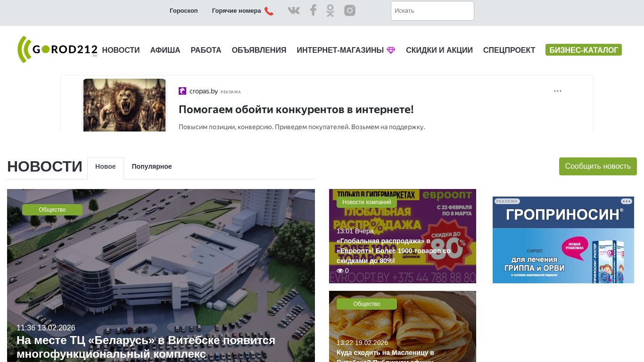The width and height of the screenshot is (644, 362).
Task: Open the ОБЪЯВЛЕНИЯ menu item
Action: click(259, 50)
